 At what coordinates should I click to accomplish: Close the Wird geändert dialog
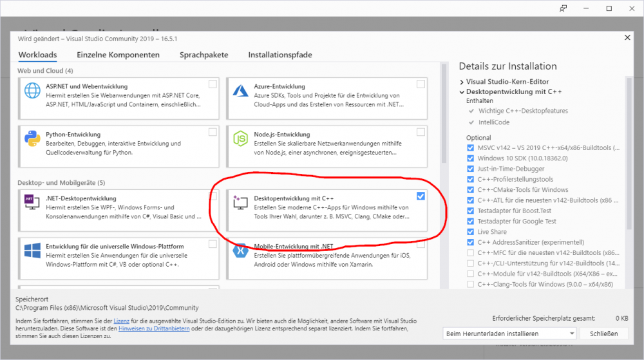(x=627, y=37)
